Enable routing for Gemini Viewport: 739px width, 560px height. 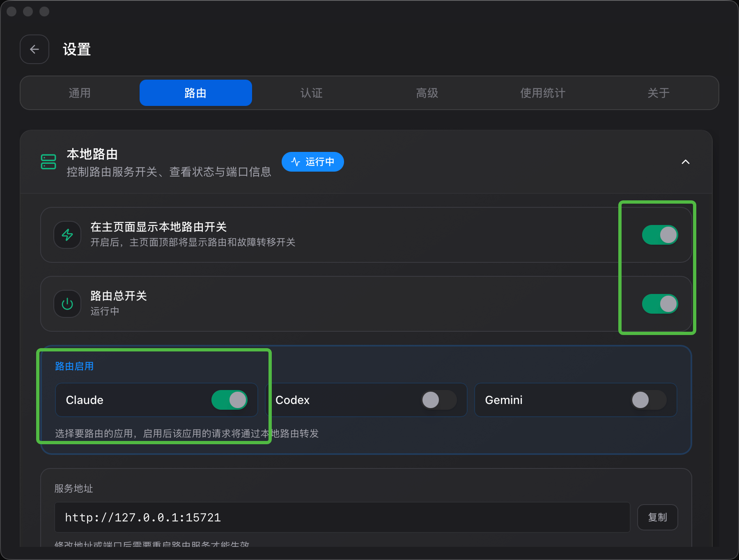[649, 400]
